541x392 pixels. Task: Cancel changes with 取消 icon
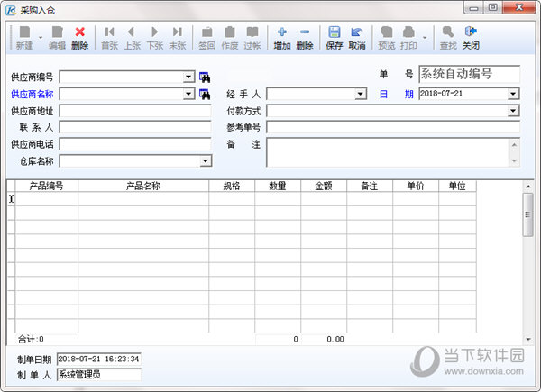coord(357,38)
